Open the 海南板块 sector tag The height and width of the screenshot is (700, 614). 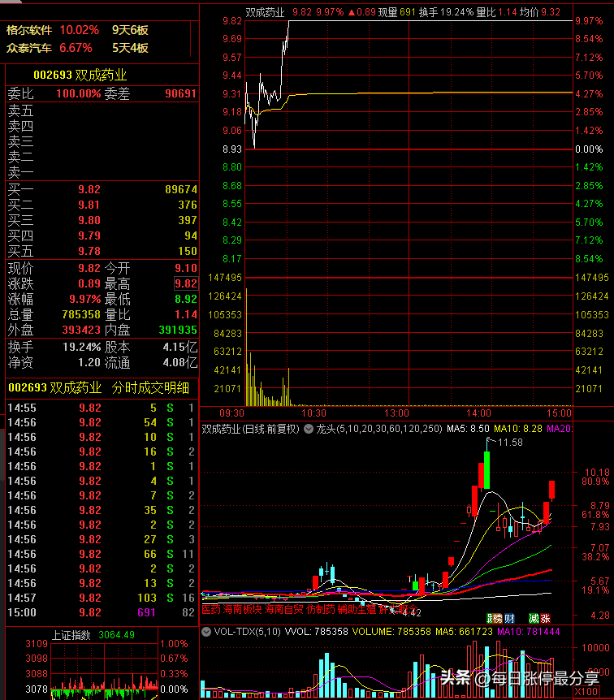(241, 609)
